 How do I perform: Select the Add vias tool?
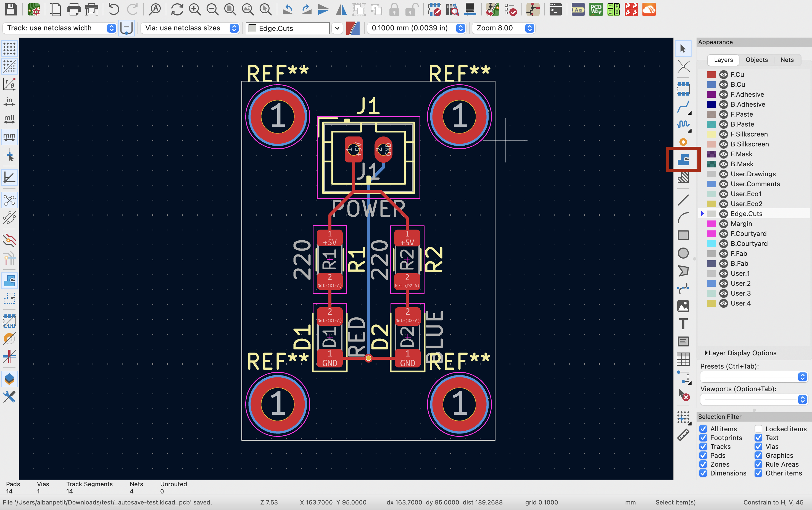click(x=683, y=142)
